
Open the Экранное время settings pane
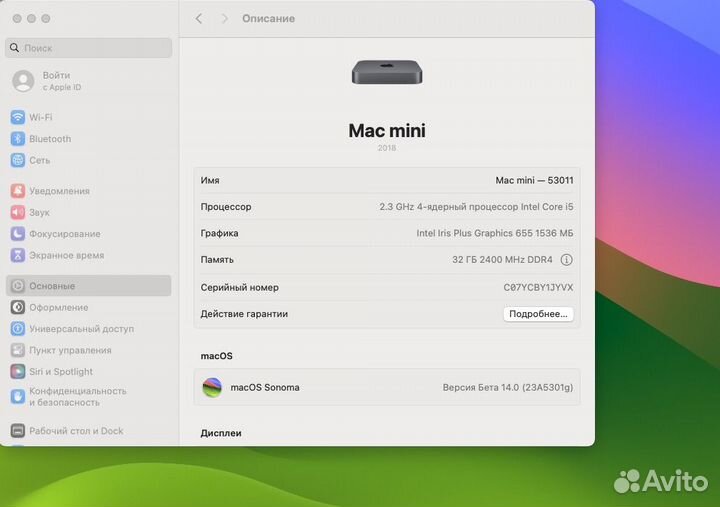[x=89, y=255]
